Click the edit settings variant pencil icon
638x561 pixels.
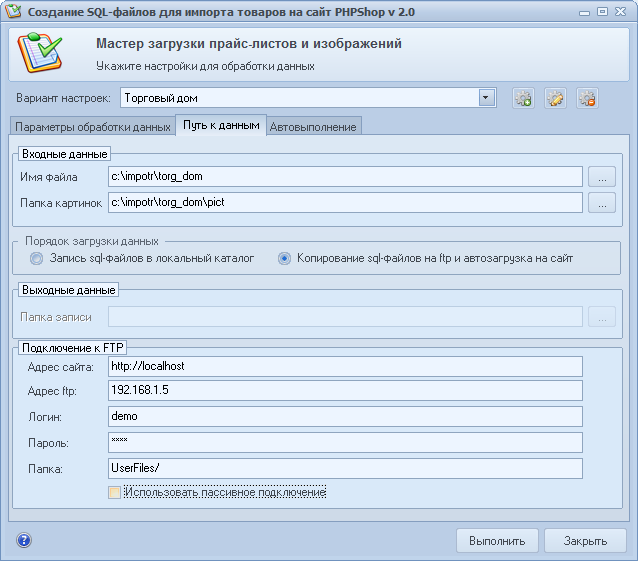click(555, 98)
